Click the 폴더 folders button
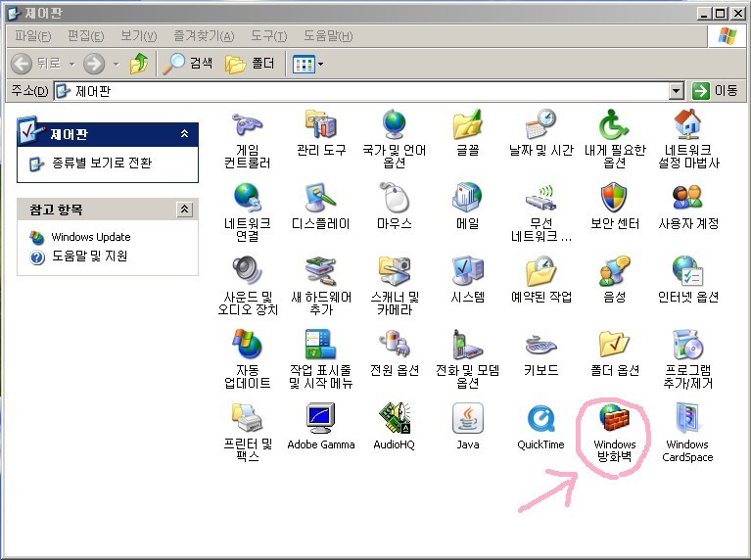Viewport: 751px width, 560px height. [x=250, y=64]
